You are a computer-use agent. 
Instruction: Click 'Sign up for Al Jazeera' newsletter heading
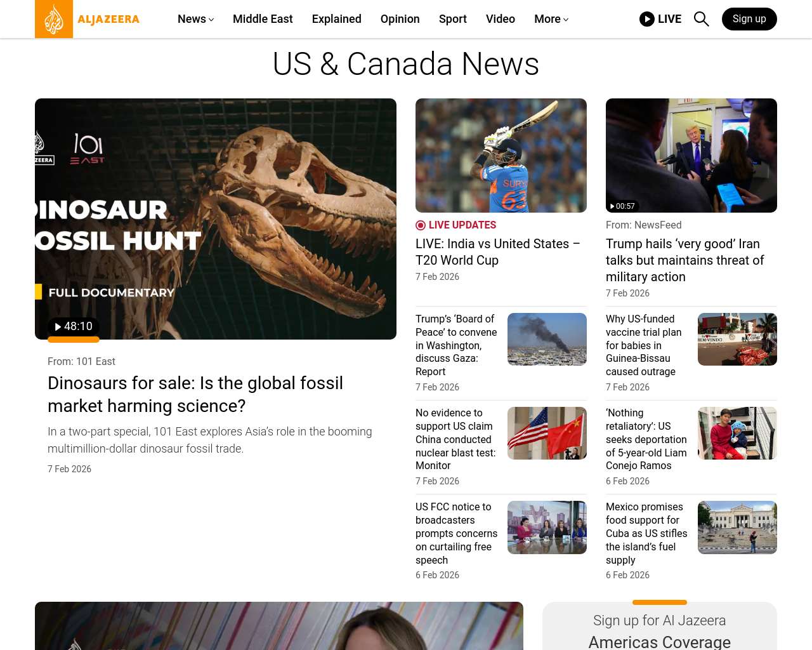660,620
